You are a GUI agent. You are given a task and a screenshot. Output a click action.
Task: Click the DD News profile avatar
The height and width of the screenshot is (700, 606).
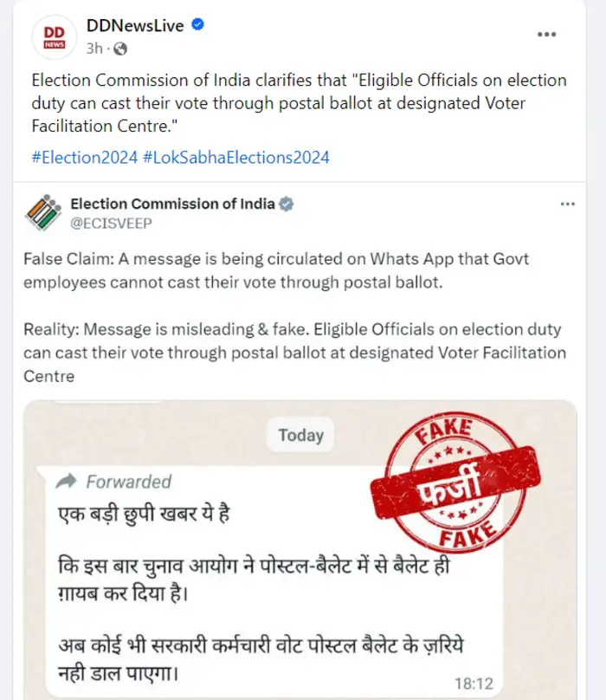click(x=55, y=36)
